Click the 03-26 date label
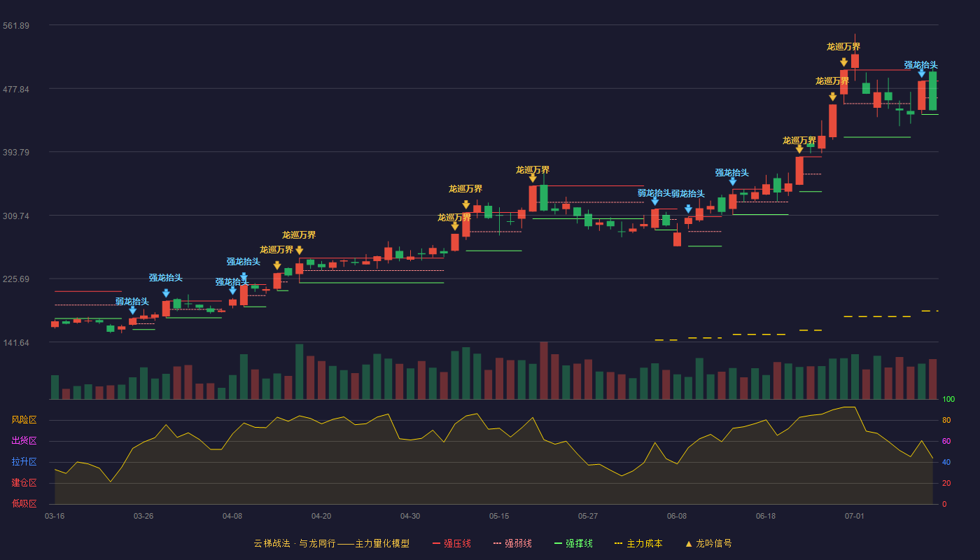The width and height of the screenshot is (980, 560). pos(143,516)
